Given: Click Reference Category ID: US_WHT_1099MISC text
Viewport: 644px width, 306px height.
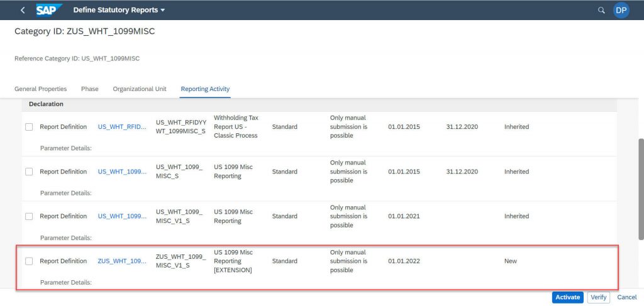Looking at the screenshot, I should tap(77, 58).
